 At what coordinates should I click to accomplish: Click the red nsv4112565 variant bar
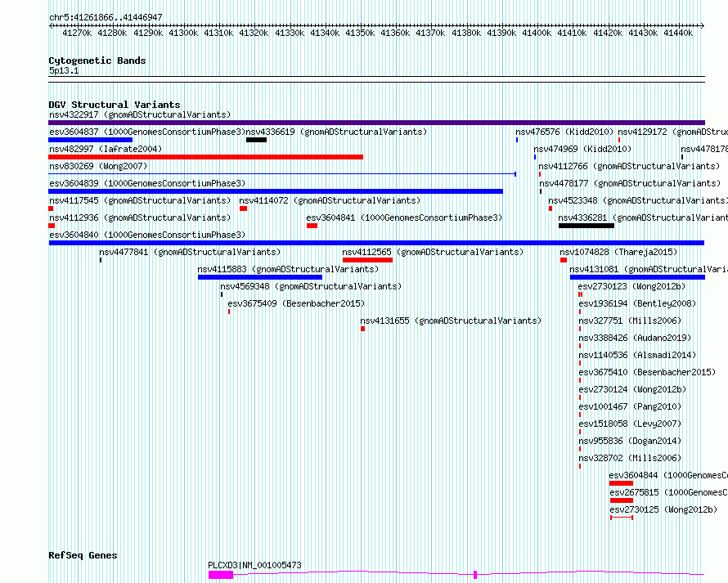coord(368,260)
